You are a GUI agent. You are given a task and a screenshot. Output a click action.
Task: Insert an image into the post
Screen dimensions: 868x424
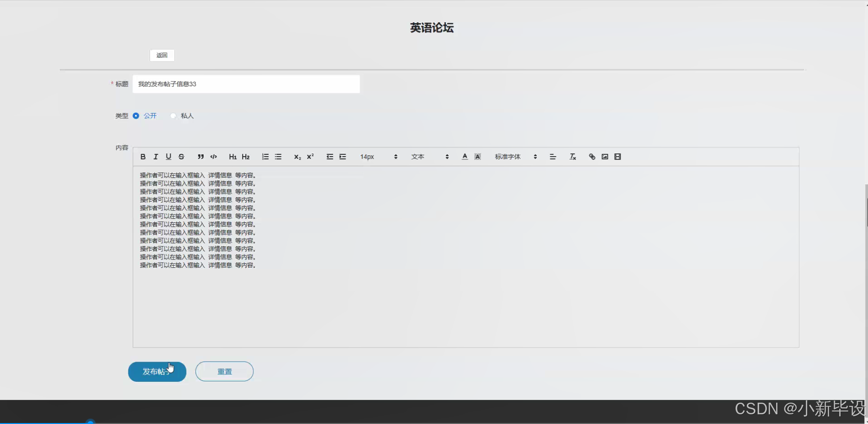(604, 157)
